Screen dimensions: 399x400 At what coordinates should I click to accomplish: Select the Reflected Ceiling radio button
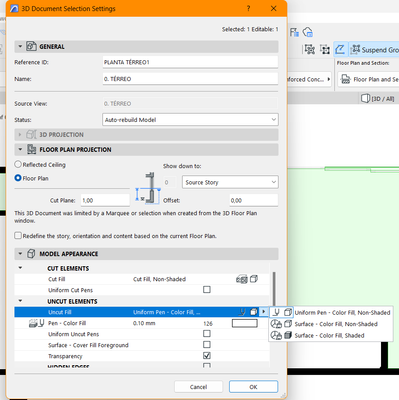pos(18,164)
